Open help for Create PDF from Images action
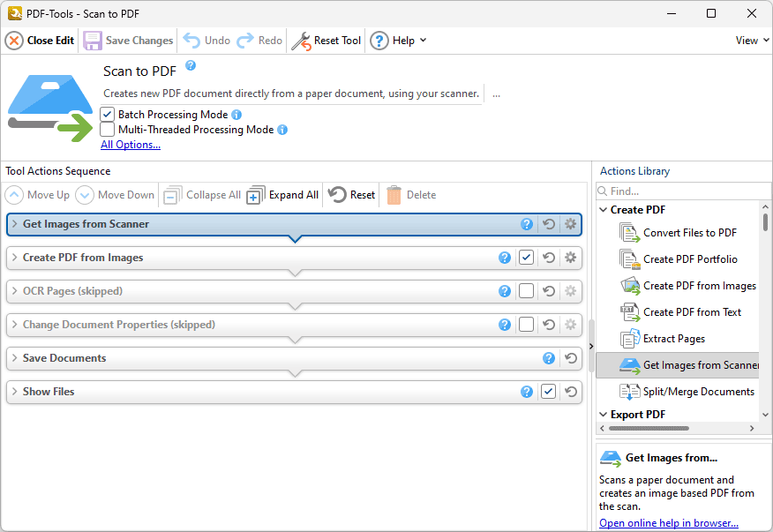Screen dimensions: 773x532 coord(505,258)
